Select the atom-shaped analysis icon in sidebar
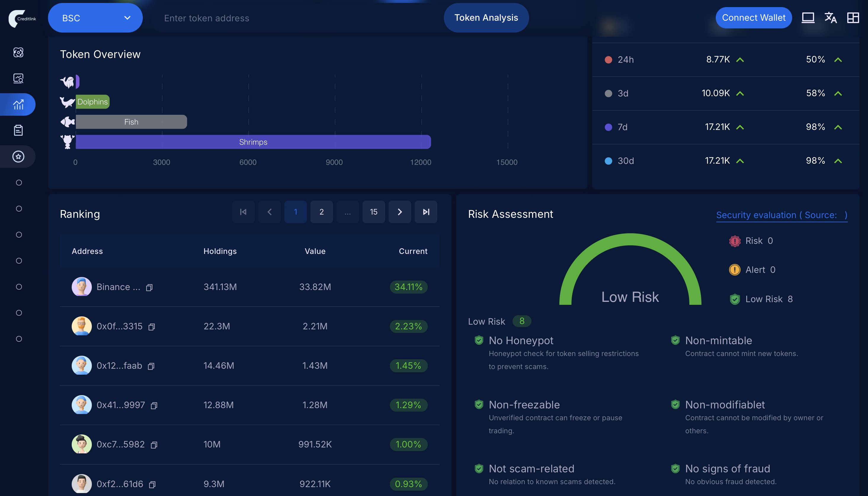The width and height of the screenshot is (868, 496). point(18,53)
